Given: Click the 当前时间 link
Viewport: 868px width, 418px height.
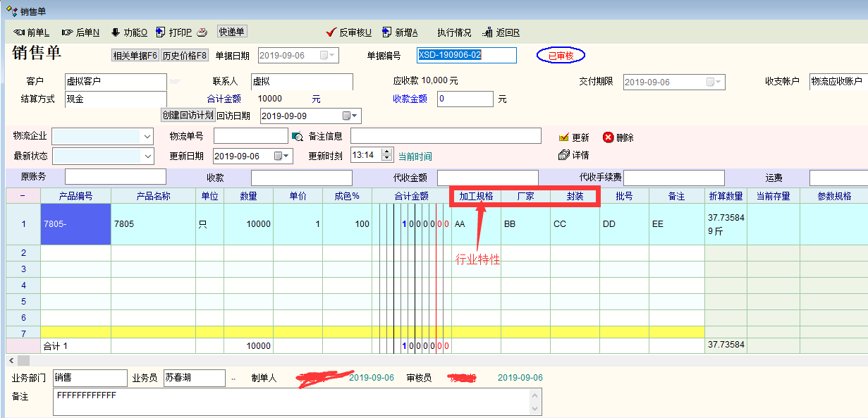Looking at the screenshot, I should tap(415, 156).
